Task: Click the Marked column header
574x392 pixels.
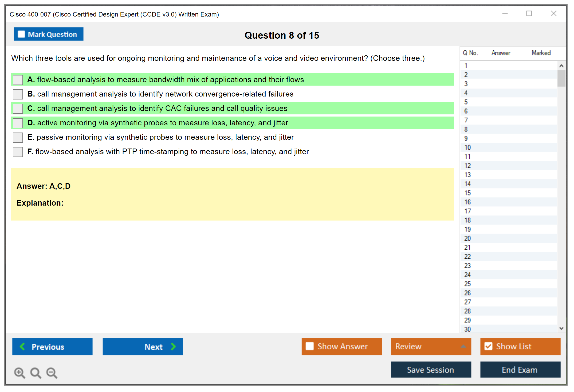Action: tap(541, 53)
